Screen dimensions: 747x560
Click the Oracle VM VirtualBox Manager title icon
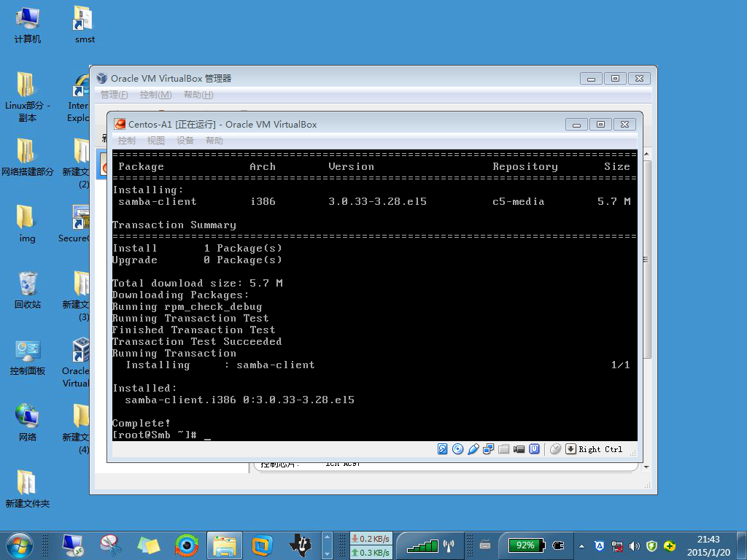pos(101,78)
